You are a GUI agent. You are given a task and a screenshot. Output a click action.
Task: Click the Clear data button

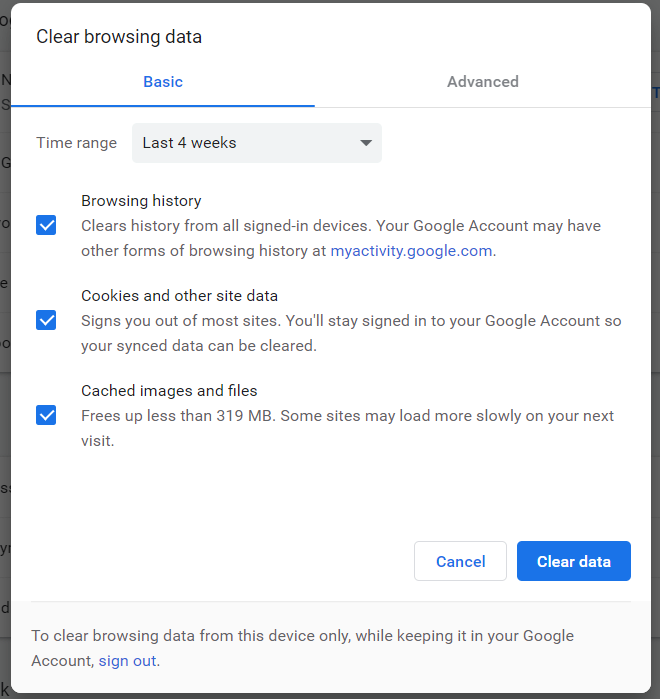click(574, 561)
